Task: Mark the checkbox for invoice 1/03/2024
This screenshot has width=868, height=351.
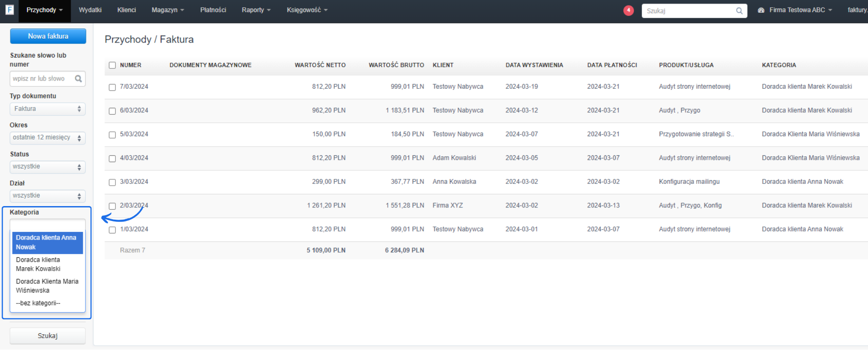Action: coord(112,230)
